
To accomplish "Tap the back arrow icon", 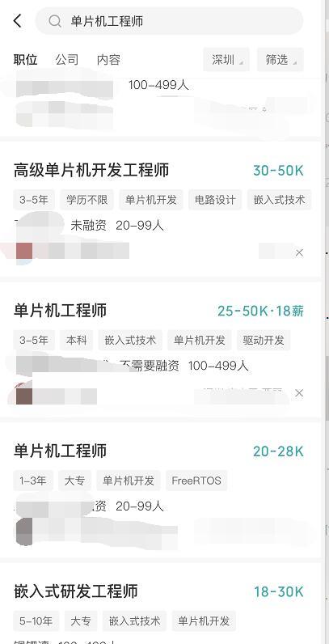I will click(18, 20).
